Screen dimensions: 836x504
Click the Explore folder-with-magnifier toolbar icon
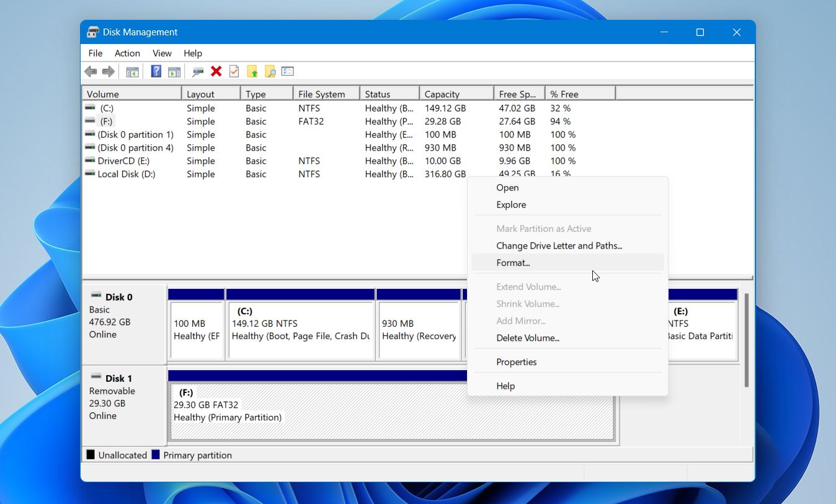(270, 71)
